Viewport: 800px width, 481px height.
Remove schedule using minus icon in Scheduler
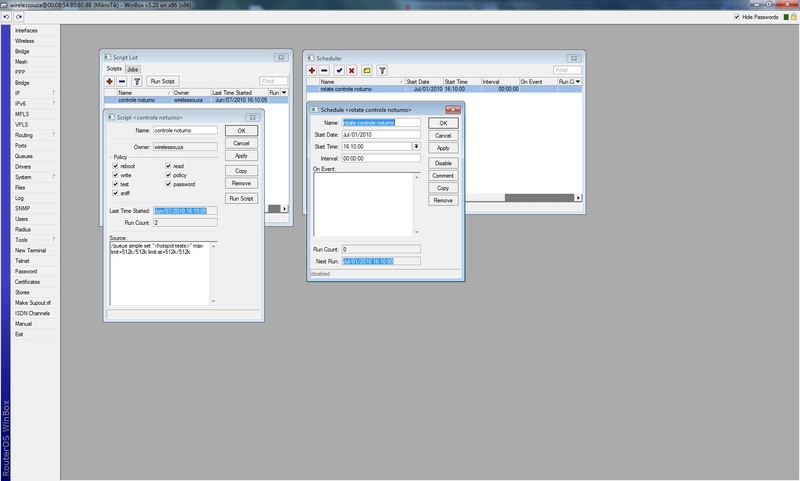point(324,70)
